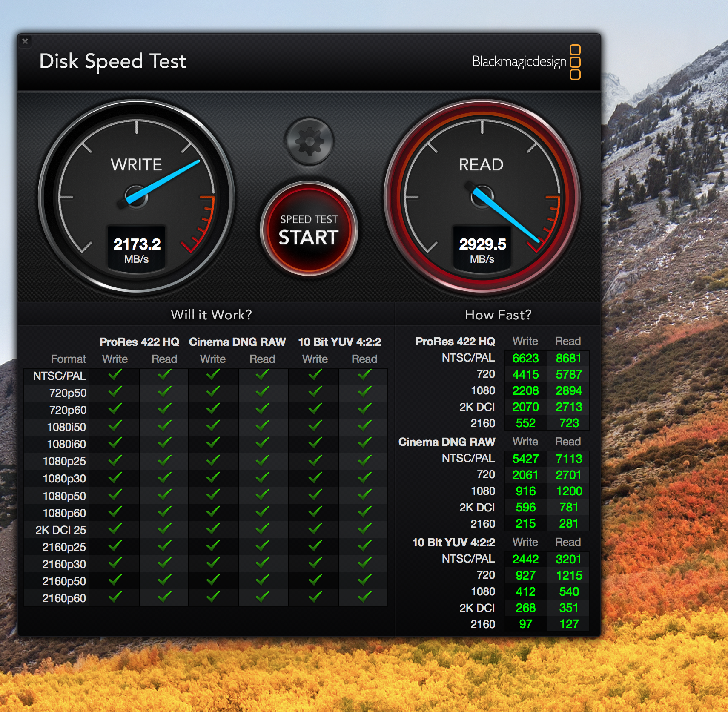The width and height of the screenshot is (728, 712).
Task: Click ProRes 422 HQ write checkmark for 720p60
Action: (115, 409)
